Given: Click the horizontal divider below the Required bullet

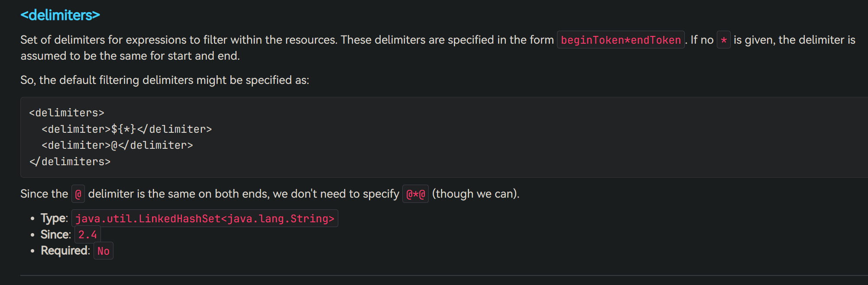Looking at the screenshot, I should click(444, 275).
